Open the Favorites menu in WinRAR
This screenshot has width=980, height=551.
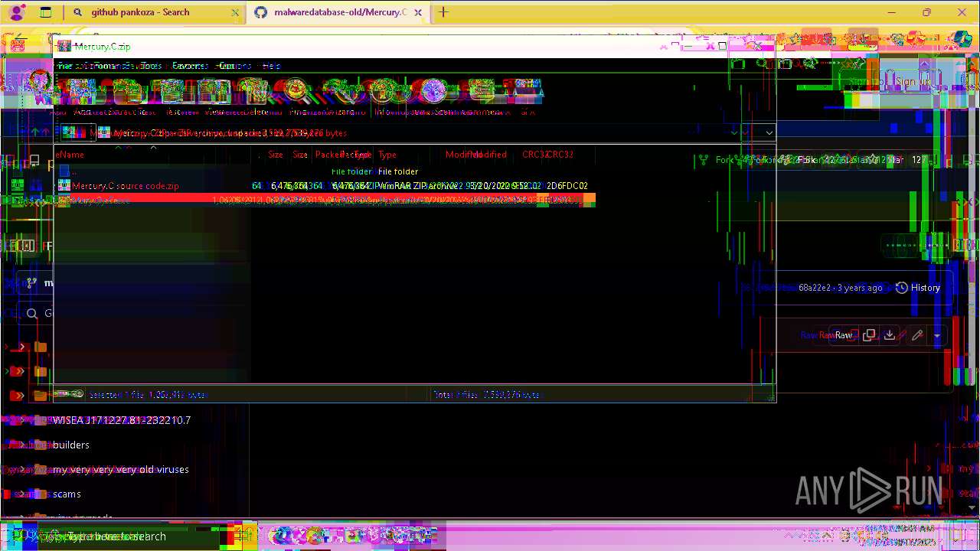click(x=190, y=66)
